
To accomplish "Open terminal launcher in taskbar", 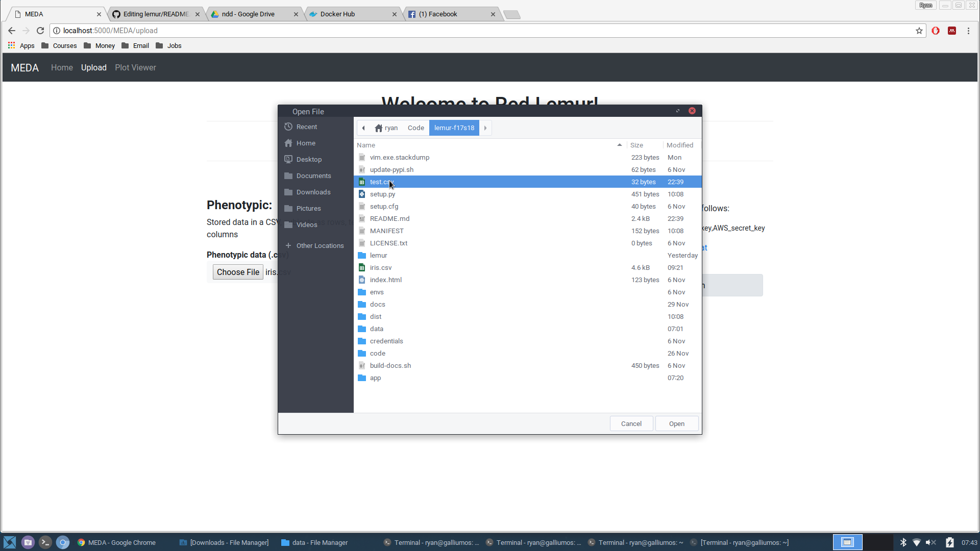I will (45, 542).
